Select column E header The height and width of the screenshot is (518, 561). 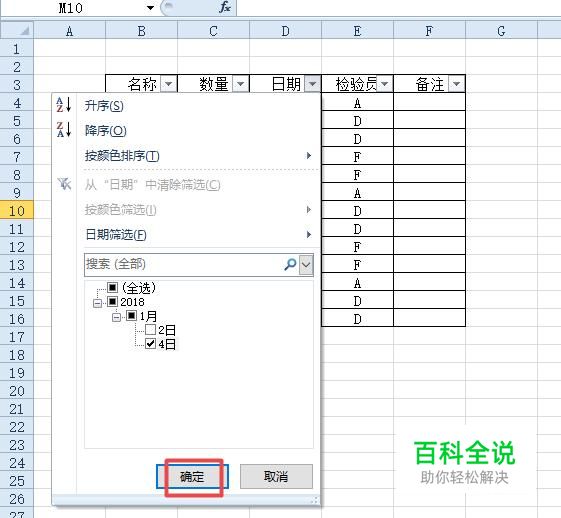[x=357, y=30]
